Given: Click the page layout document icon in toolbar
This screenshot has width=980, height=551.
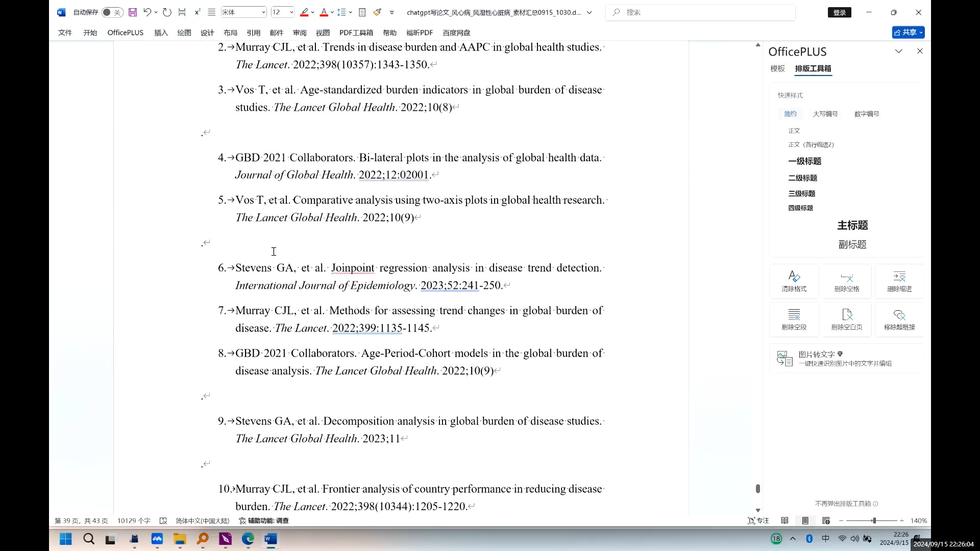Looking at the screenshot, I should [362, 12].
